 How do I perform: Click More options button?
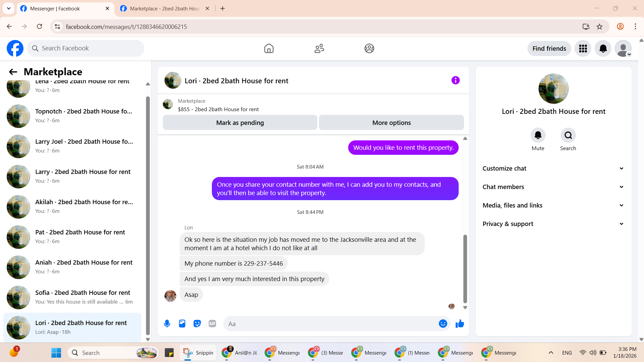coord(391,123)
